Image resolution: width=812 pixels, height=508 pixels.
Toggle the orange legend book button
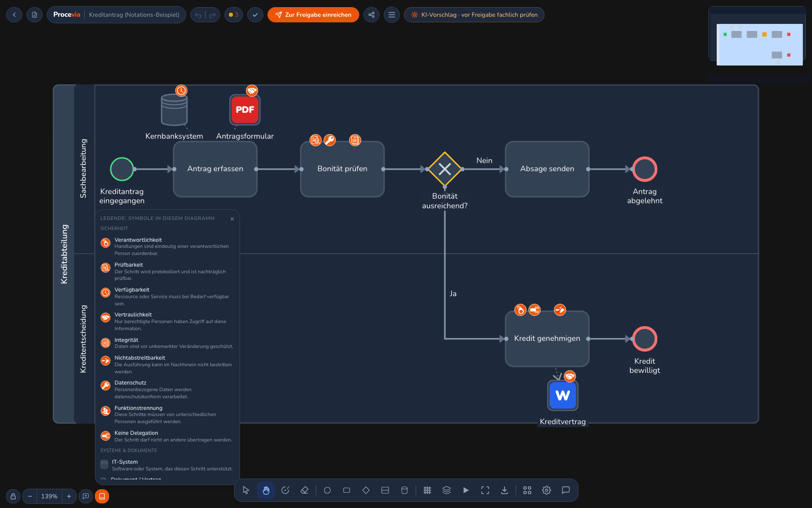(x=102, y=496)
